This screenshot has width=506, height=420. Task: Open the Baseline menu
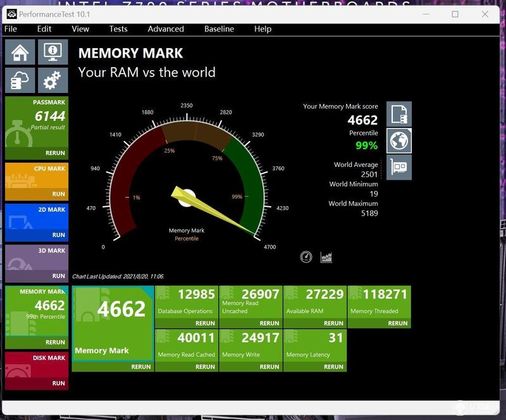click(x=219, y=29)
